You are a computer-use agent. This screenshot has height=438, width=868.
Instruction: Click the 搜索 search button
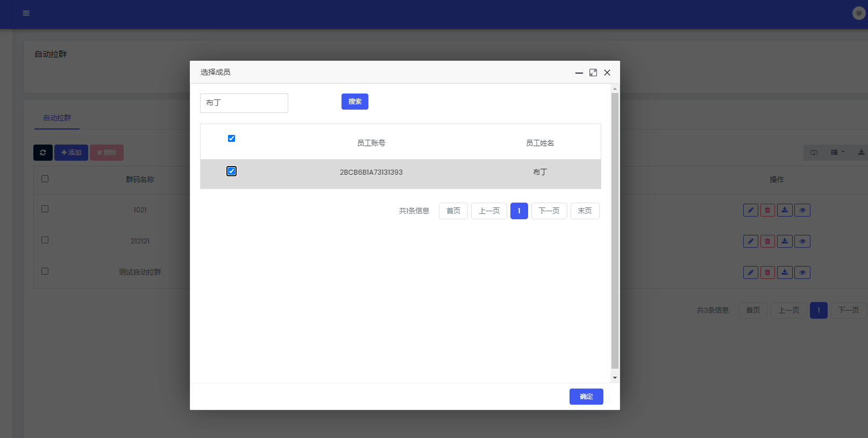[x=355, y=102]
